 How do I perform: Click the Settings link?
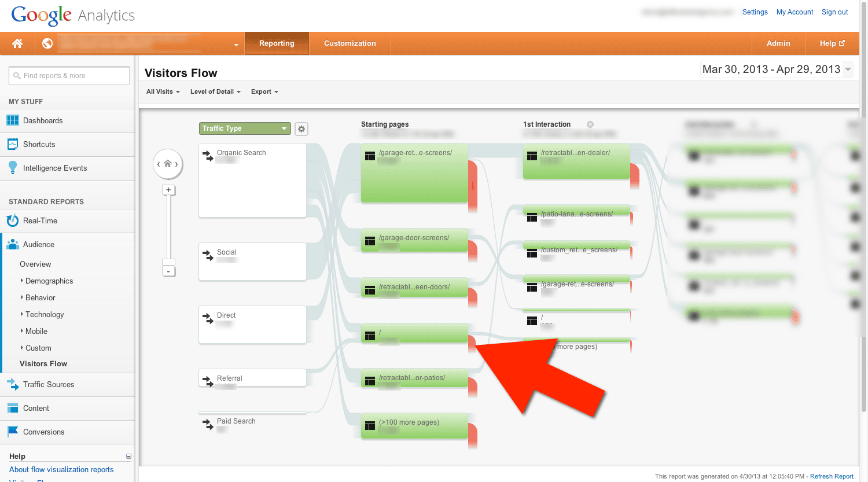[755, 12]
